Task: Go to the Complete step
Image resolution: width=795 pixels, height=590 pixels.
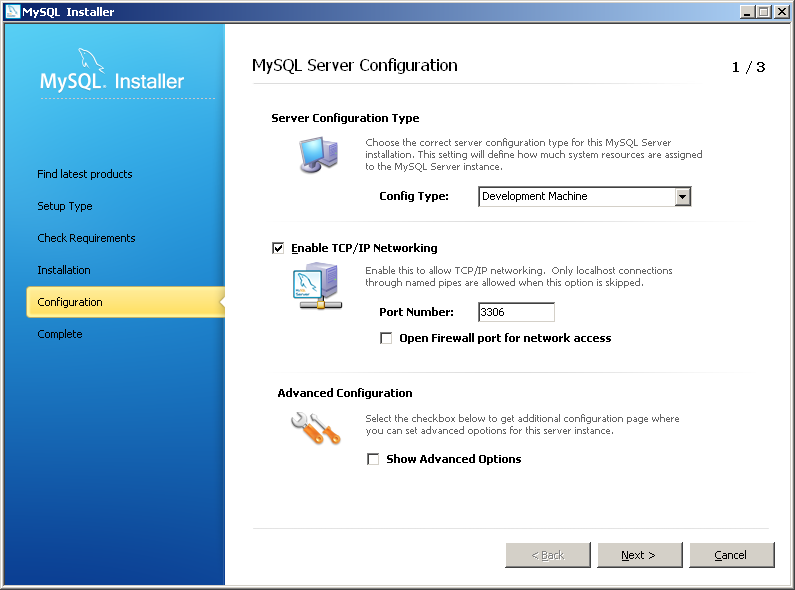Action: pyautogui.click(x=60, y=334)
